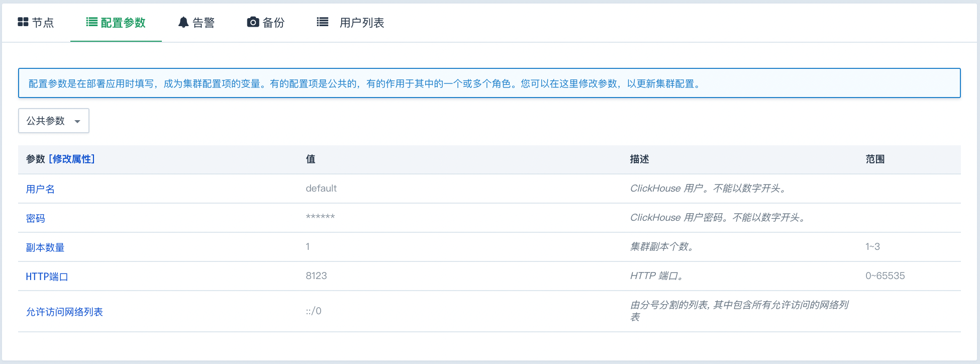Screen dimensions: 980x364
Task: Go to the 备份 tab
Action: click(x=266, y=22)
